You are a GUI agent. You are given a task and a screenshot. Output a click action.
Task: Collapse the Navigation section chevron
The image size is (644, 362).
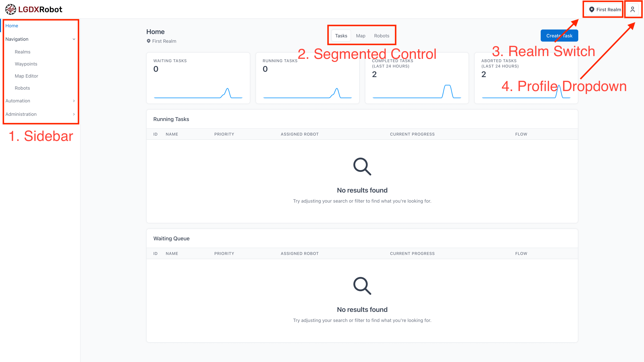[74, 39]
